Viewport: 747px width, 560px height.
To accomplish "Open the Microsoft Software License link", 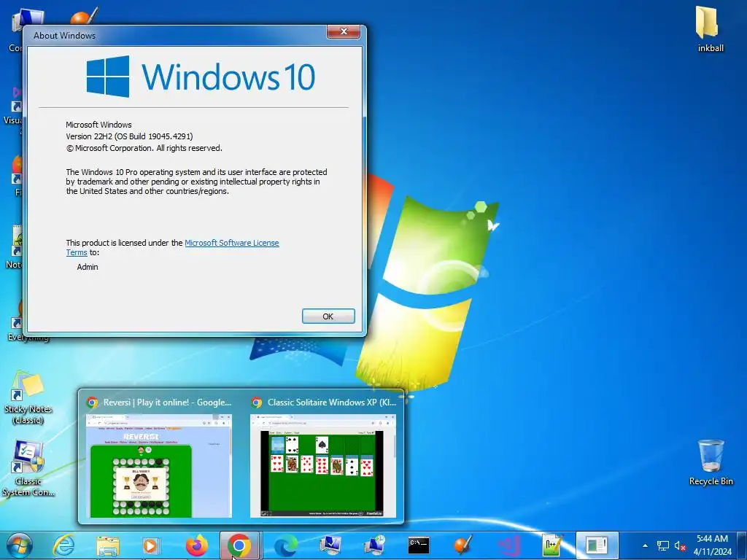I will tap(231, 243).
